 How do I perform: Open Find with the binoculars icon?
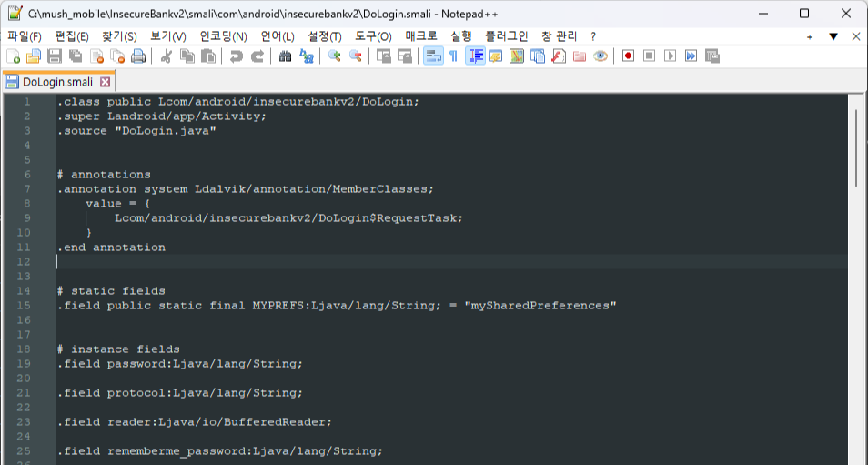pyautogui.click(x=285, y=56)
